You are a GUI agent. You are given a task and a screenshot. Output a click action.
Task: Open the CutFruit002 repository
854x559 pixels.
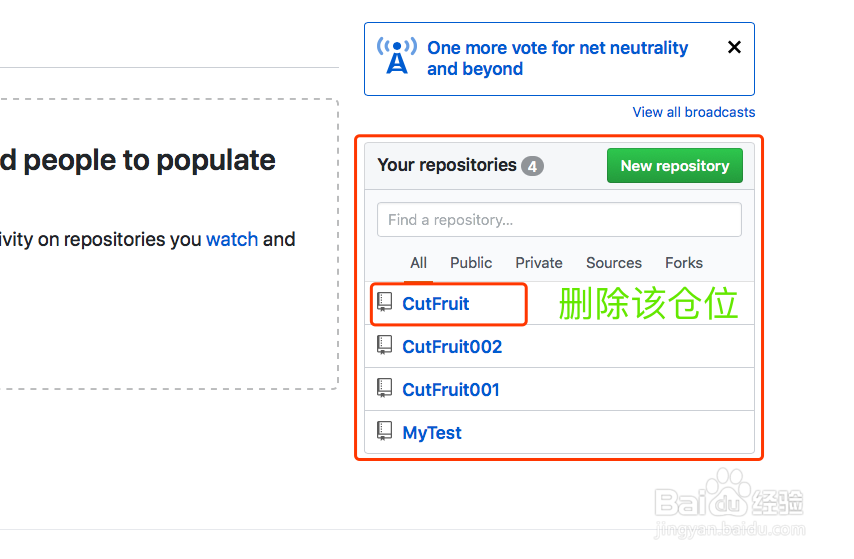[x=452, y=347]
